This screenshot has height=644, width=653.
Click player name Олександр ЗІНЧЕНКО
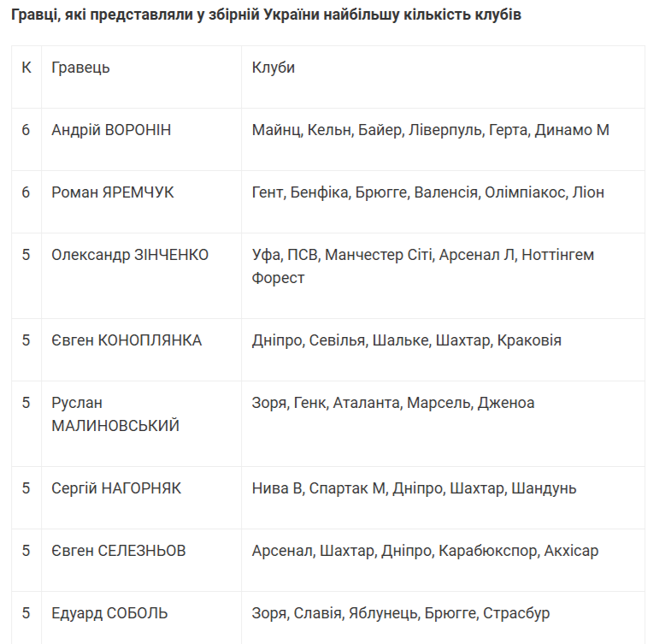point(130,255)
